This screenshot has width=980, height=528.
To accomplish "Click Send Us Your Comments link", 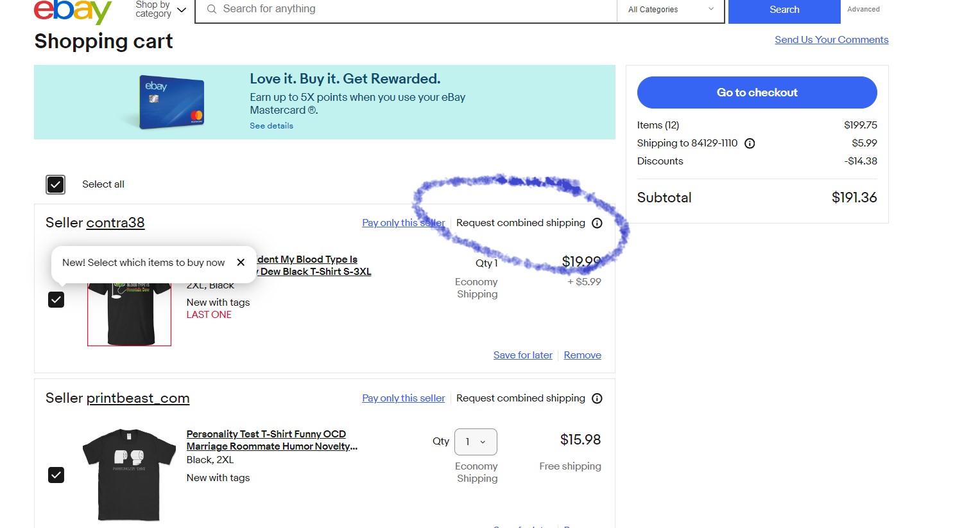I will point(831,40).
